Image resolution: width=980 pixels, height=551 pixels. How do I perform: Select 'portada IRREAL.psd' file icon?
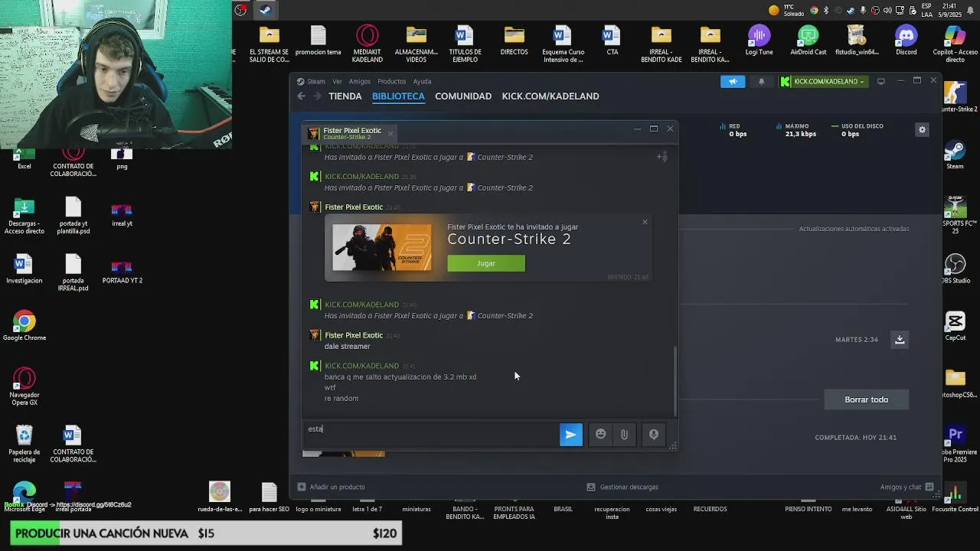(73, 273)
